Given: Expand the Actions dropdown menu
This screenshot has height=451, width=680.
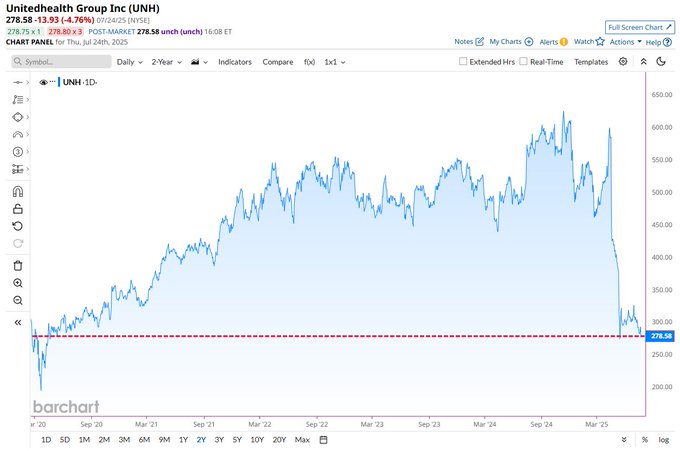Looking at the screenshot, I should pyautogui.click(x=625, y=42).
